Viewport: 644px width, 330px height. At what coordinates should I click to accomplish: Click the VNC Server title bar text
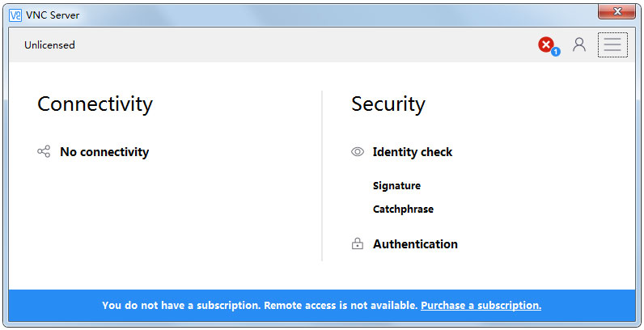click(x=53, y=15)
